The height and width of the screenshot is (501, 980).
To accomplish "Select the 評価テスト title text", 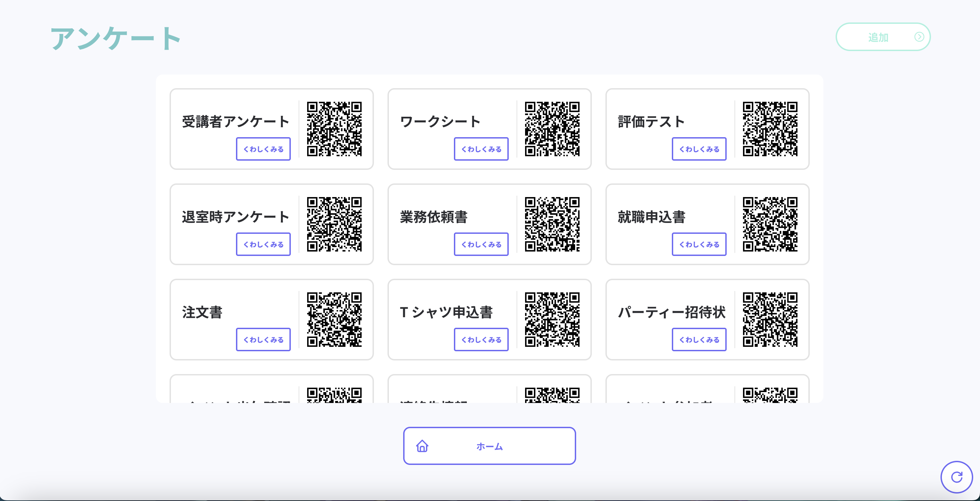I will [x=651, y=122].
